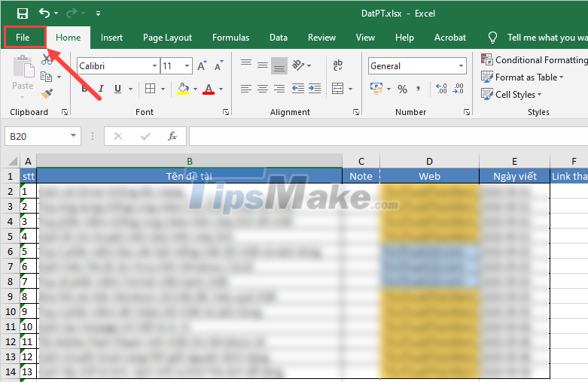Copy the selection icon

pyautogui.click(x=47, y=77)
